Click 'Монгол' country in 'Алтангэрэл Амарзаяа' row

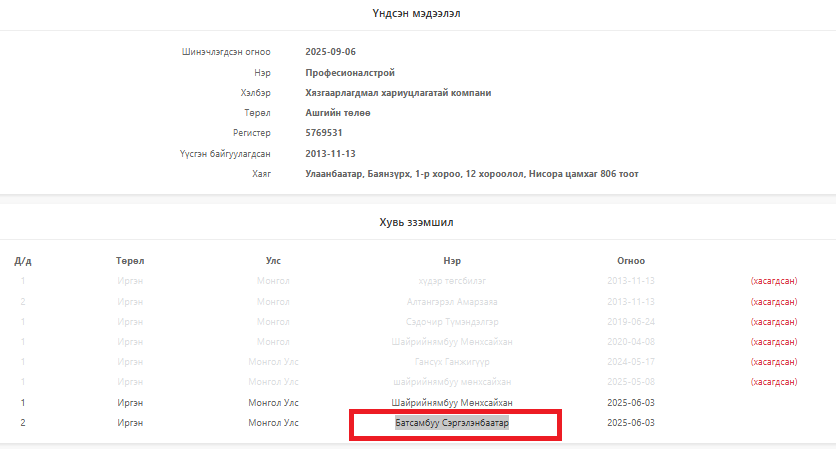tap(273, 302)
